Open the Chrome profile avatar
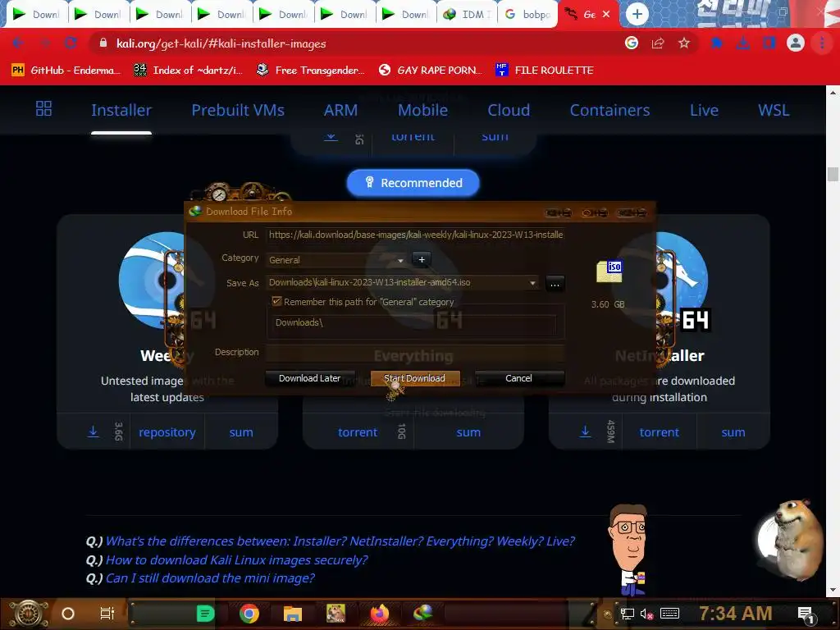The width and height of the screenshot is (840, 630). click(x=796, y=43)
